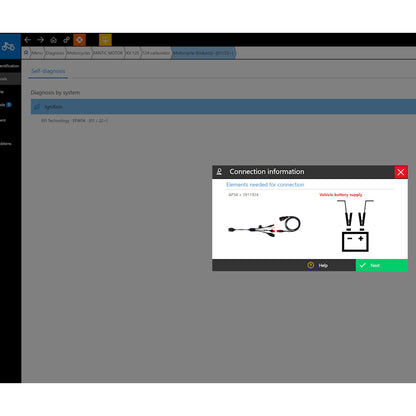Click the FANTIC MOTOR breadcrumb

click(x=108, y=53)
